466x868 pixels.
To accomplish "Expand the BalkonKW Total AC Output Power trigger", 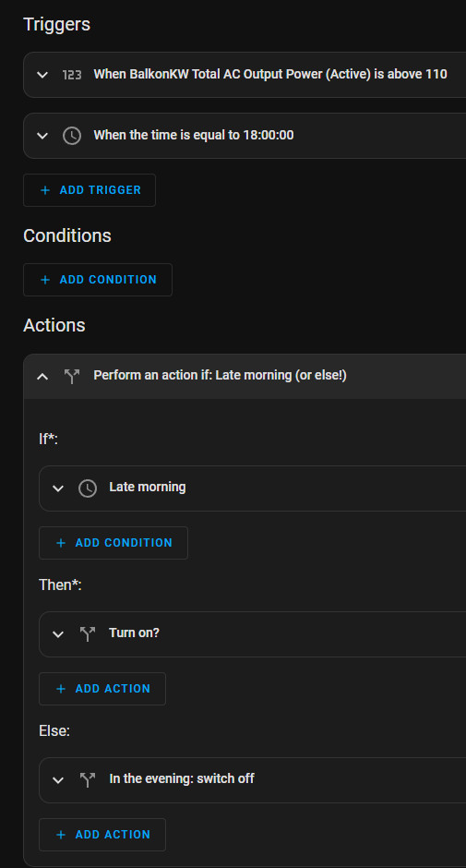I will point(42,75).
